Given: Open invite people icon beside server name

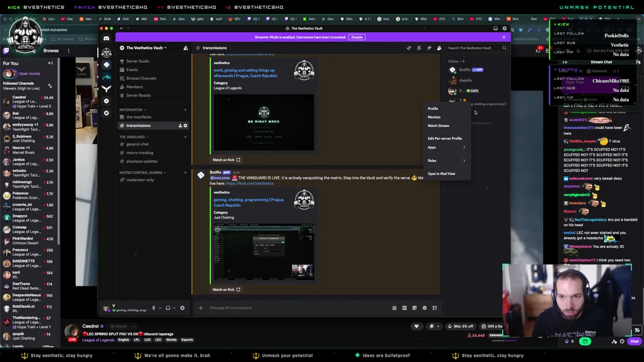Looking at the screenshot, I should tap(185, 48).
